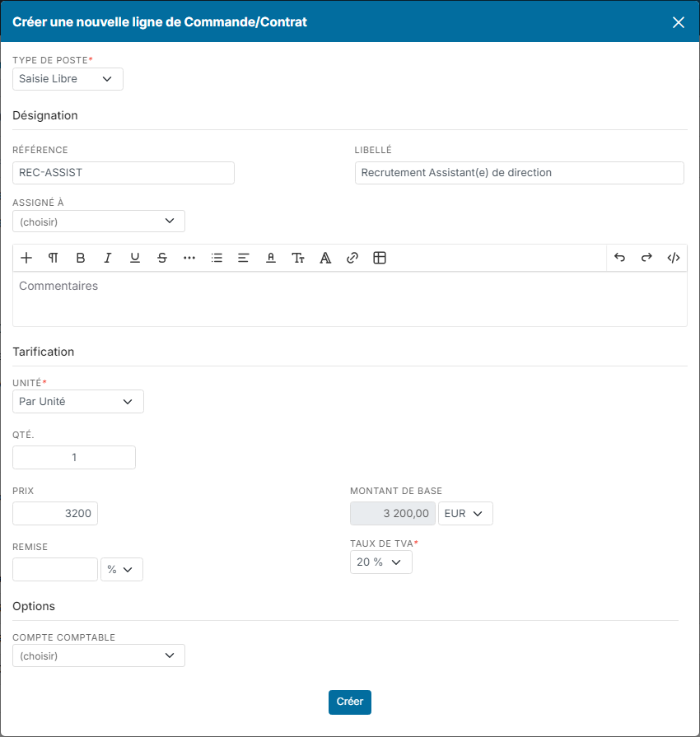Change the EUR currency dropdown
700x737 pixels.
coord(465,513)
